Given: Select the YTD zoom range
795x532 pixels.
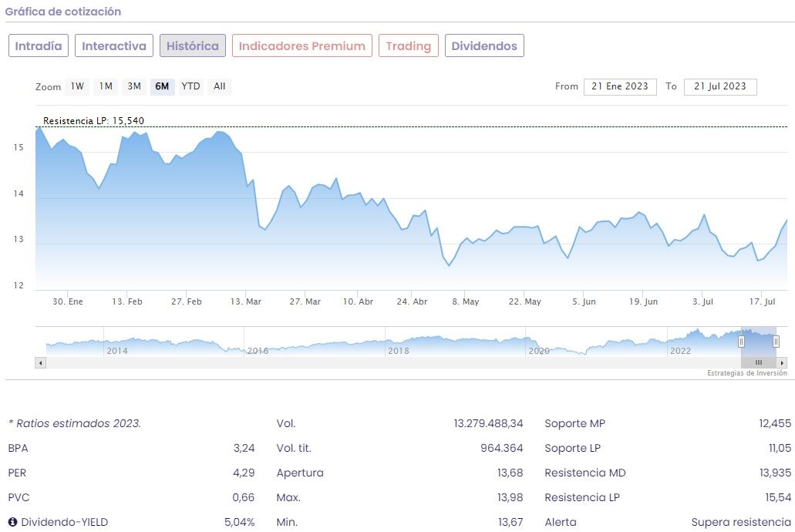Looking at the screenshot, I should tap(190, 86).
